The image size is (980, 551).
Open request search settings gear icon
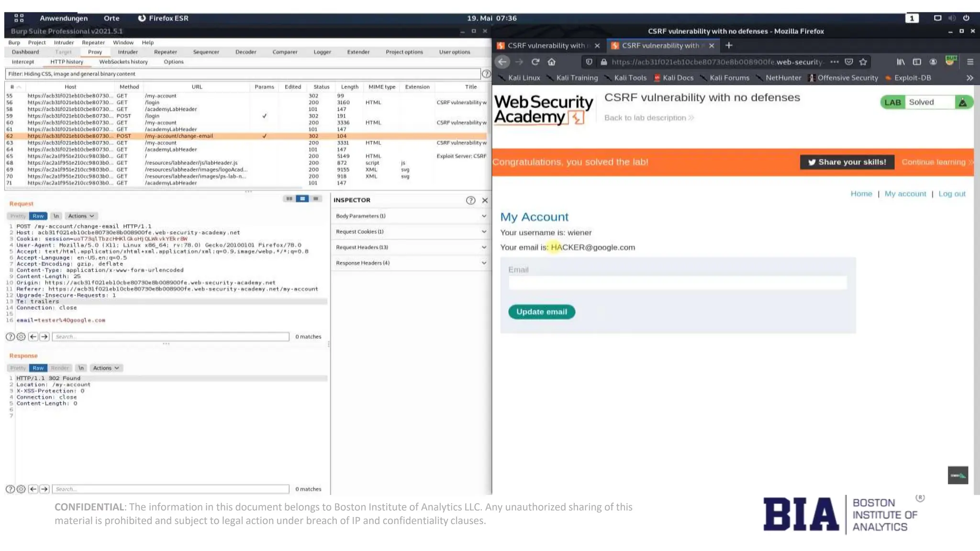21,337
